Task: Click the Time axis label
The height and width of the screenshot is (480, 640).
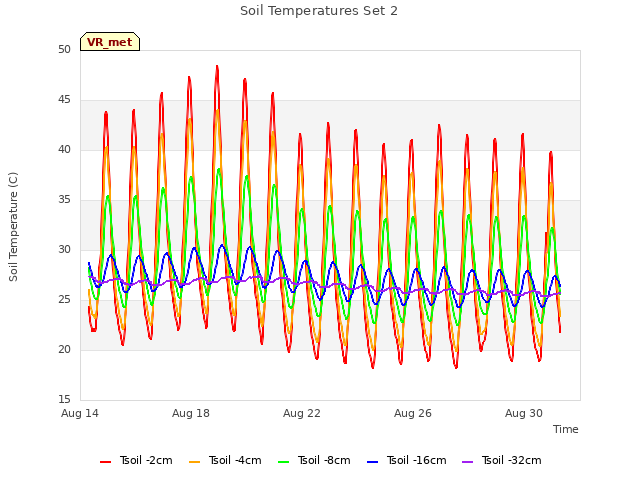Action: 566,429
